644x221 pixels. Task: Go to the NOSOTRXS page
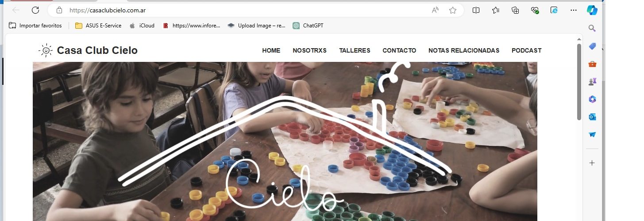309,50
